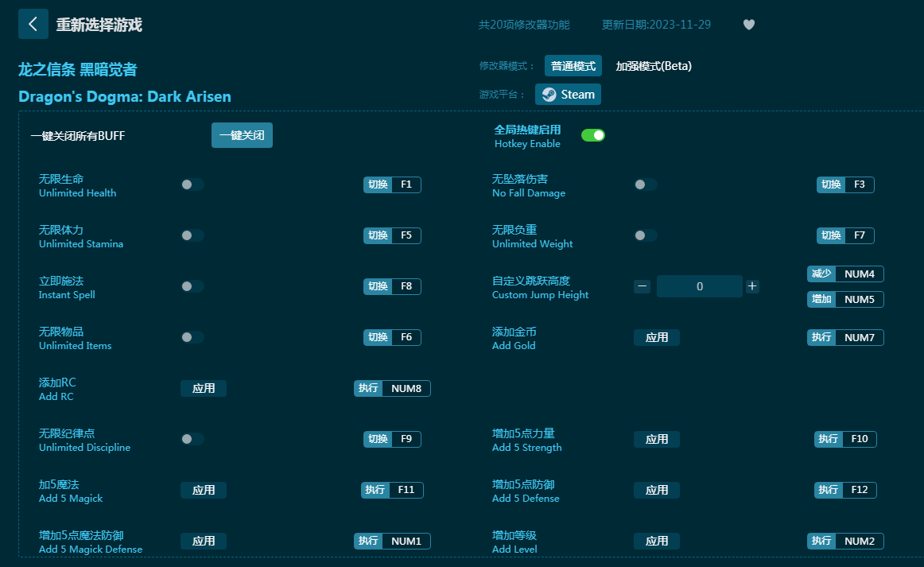Apply Add Gold with 应用 button
This screenshot has width=924, height=567.
pos(657,338)
